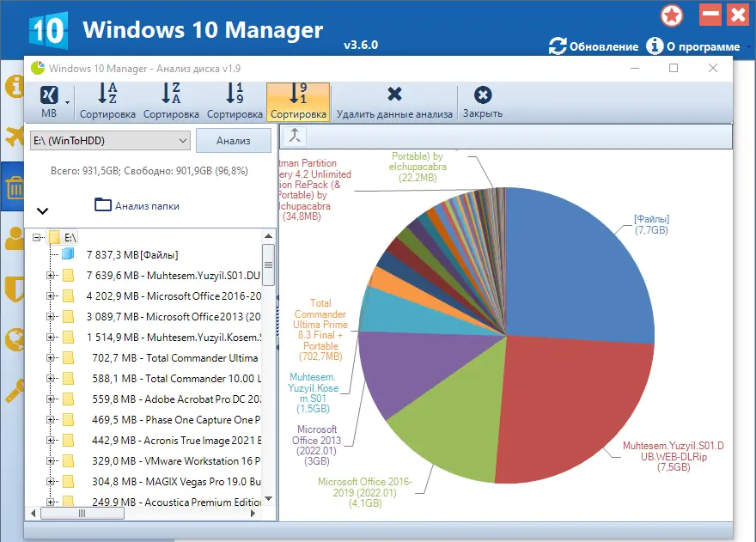This screenshot has width=756, height=542.
Task: Expand Muhtesem.Yuzyil.Kosem folder node
Action: [x=50, y=337]
